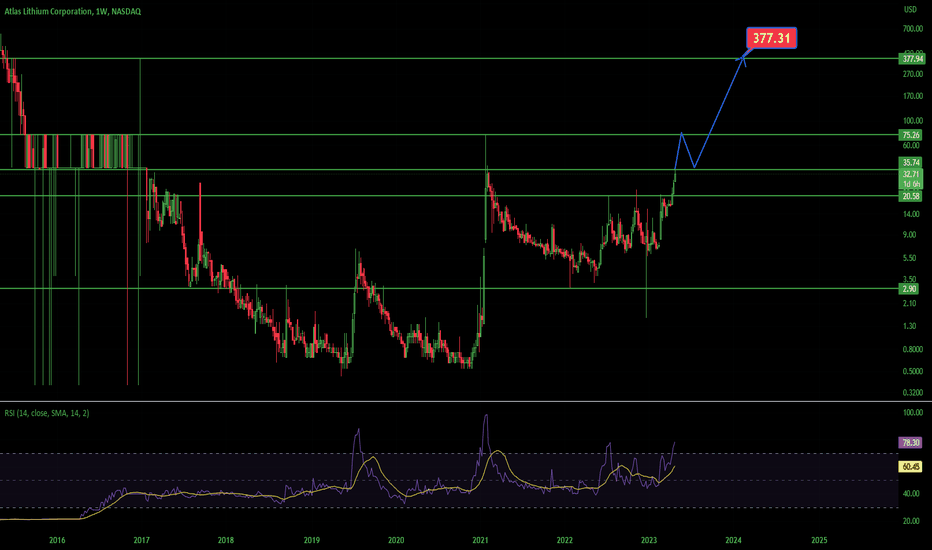Click the yellow 60.45 RSI average tag
The image size is (932, 550).
[x=911, y=467]
